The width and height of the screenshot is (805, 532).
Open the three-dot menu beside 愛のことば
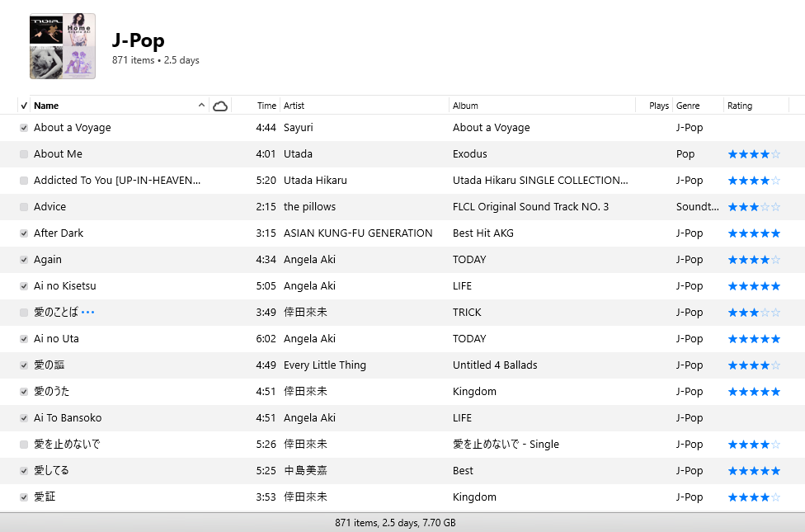(x=88, y=313)
